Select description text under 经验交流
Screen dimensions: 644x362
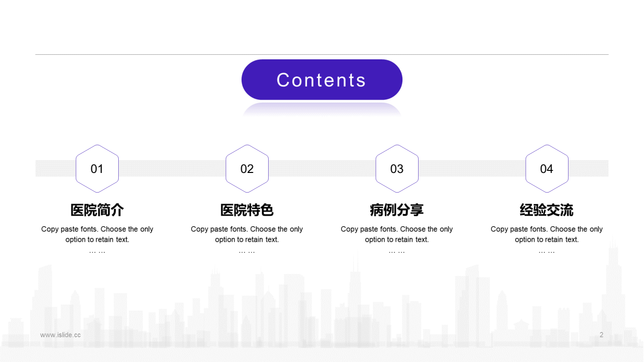pyautogui.click(x=547, y=239)
